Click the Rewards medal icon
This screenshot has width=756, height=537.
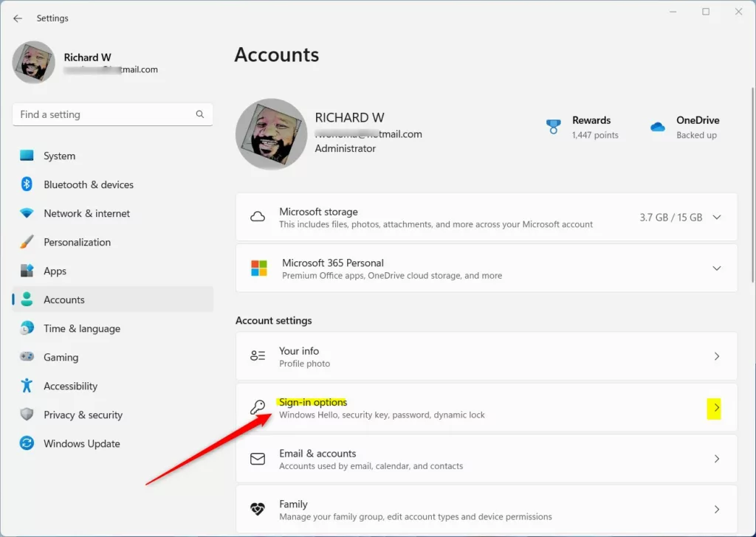[x=553, y=127]
